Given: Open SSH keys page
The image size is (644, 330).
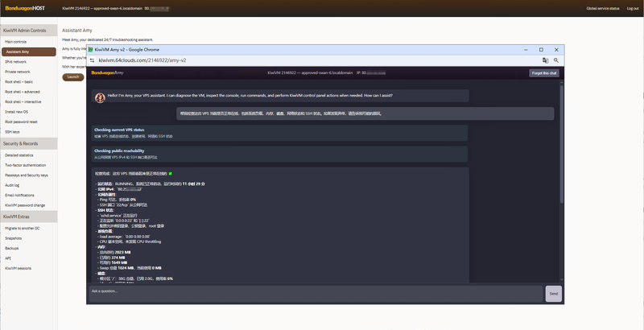Looking at the screenshot, I should click(x=12, y=132).
